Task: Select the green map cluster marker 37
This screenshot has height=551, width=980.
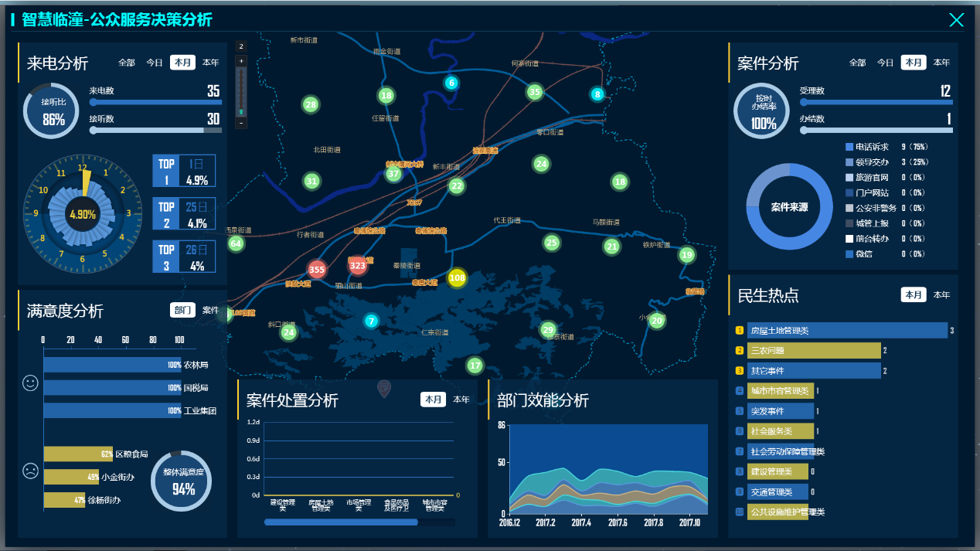Action: click(394, 173)
